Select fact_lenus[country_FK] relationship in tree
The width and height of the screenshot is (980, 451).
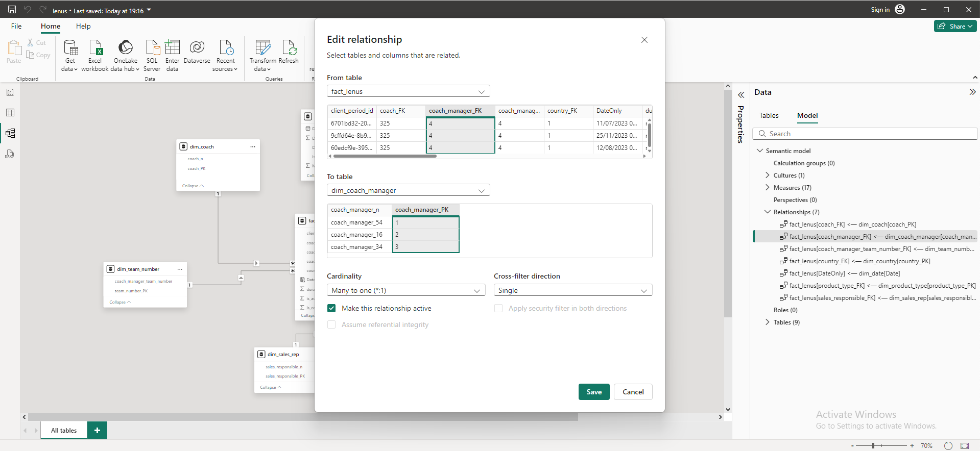tap(859, 261)
